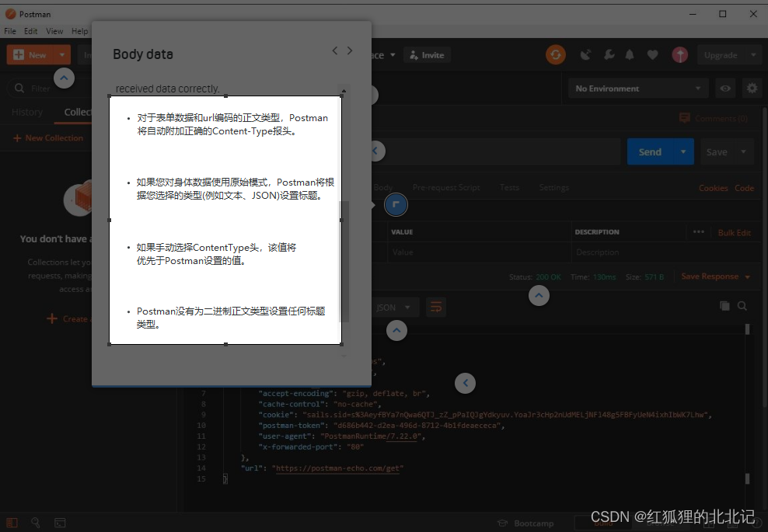Open the workspace dropdown arrow
The width and height of the screenshot is (768, 532).
(x=393, y=55)
